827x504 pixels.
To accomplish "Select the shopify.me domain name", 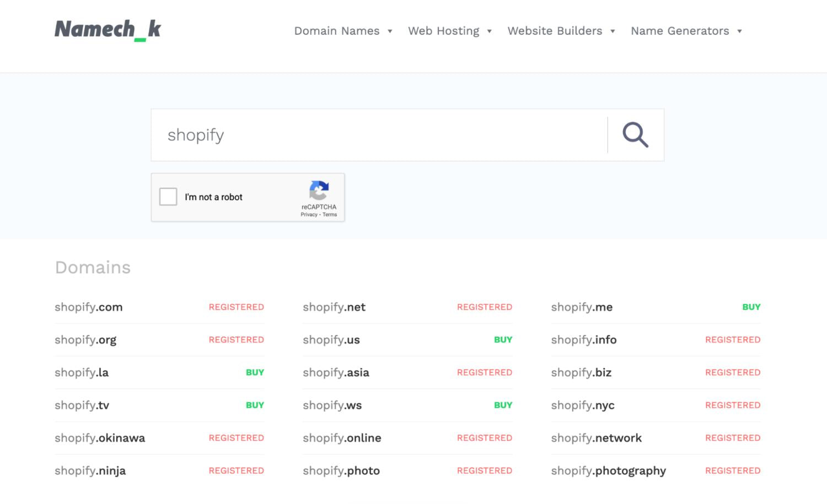I will [x=582, y=307].
